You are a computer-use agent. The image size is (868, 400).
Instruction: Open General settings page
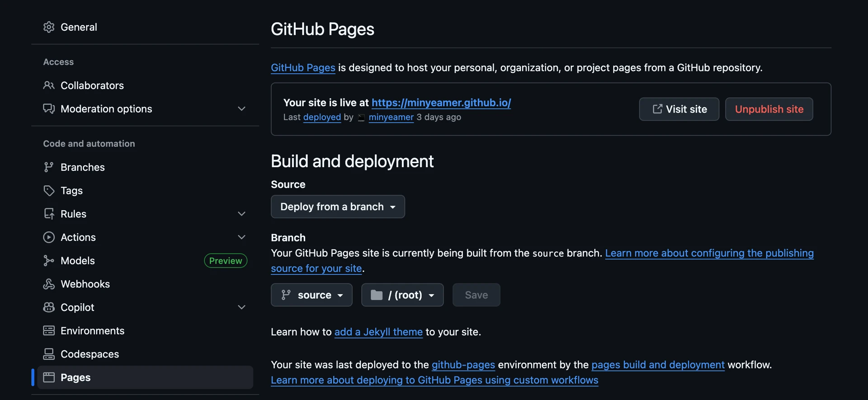pos(145,27)
